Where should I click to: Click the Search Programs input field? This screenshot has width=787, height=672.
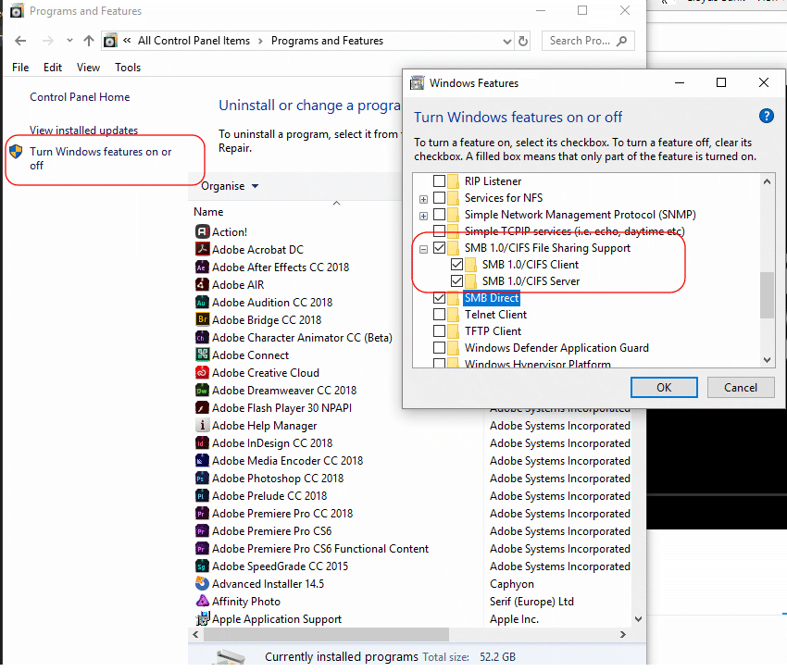coord(588,41)
